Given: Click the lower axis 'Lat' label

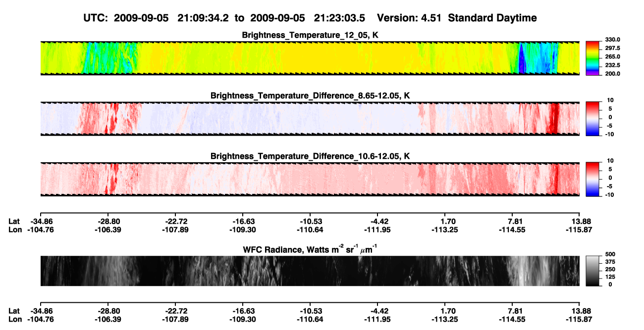Looking at the screenshot, I should click(x=14, y=311).
